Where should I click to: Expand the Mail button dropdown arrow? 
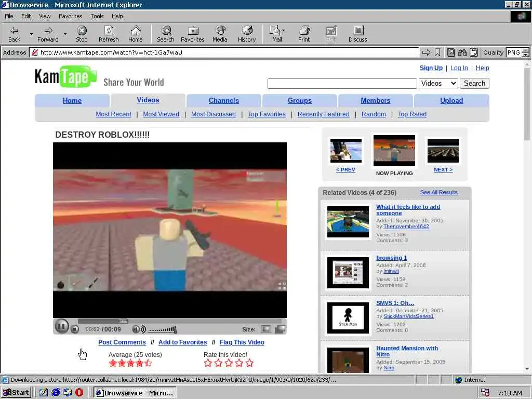[284, 31]
